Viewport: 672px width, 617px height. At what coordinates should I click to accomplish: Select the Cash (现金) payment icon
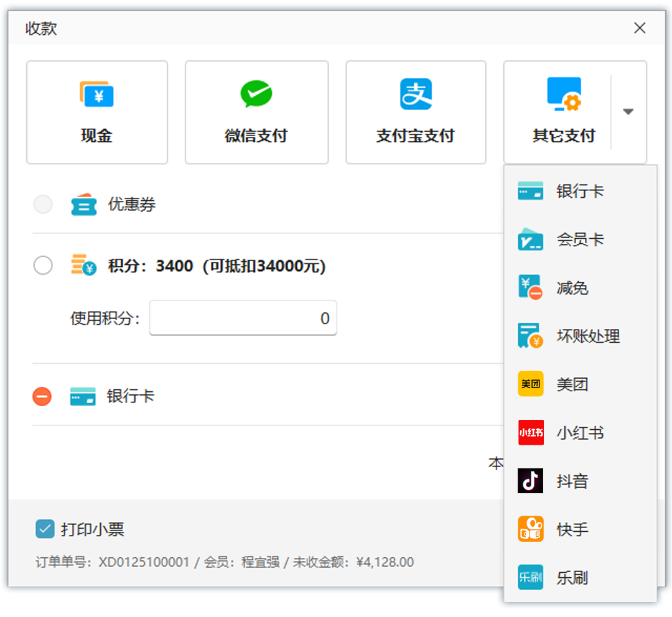[96, 95]
